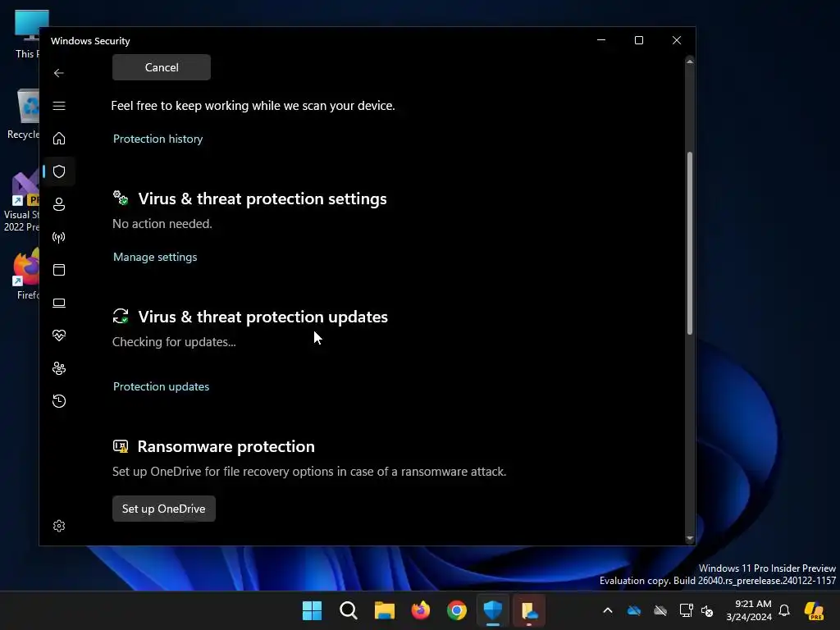Click the Windows Security taskbar icon
The height and width of the screenshot is (630, 840).
click(493, 610)
